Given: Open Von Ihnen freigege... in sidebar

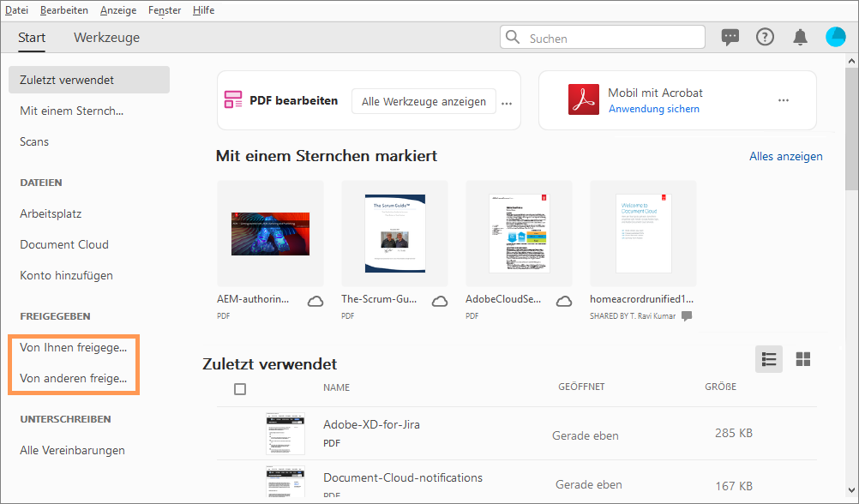Looking at the screenshot, I should 73,347.
